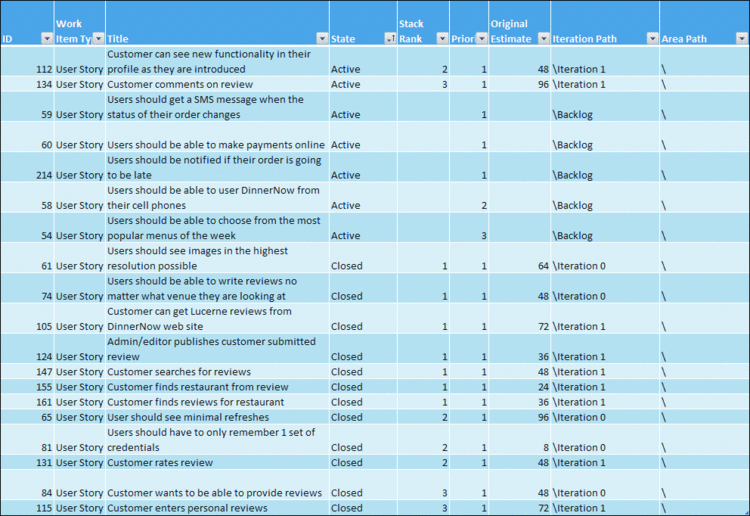Viewport: 750px width, 516px height.
Task: Click the 'Customer rates review' title cell
Action: pyautogui.click(x=159, y=463)
